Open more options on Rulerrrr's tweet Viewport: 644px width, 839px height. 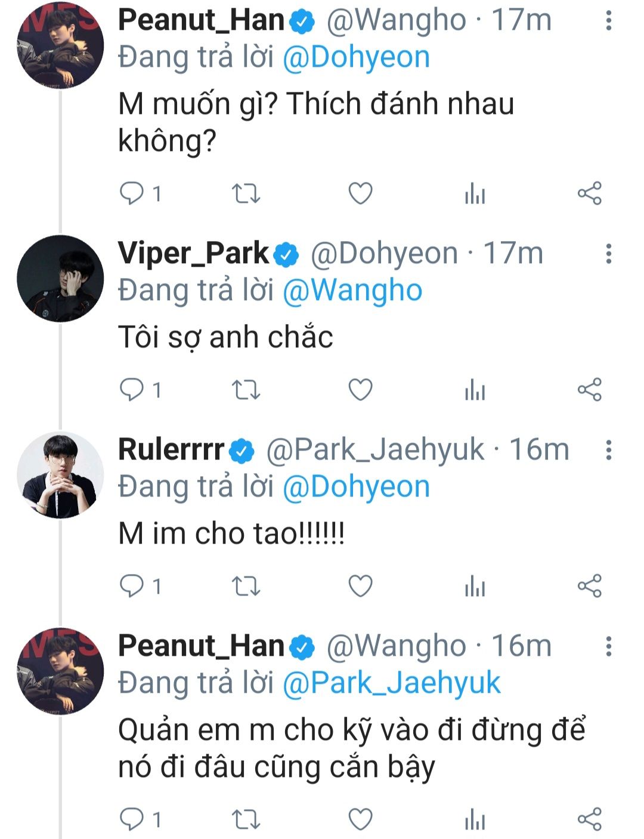[608, 450]
